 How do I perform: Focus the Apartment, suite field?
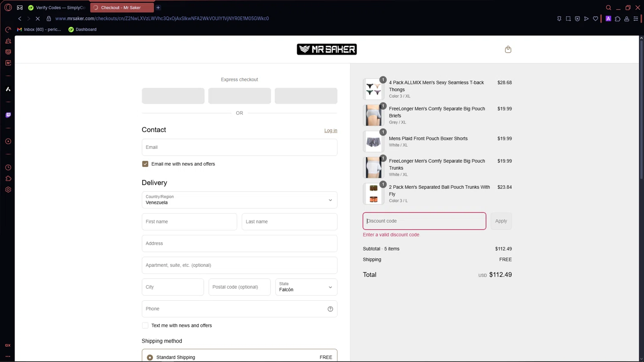pyautogui.click(x=240, y=265)
